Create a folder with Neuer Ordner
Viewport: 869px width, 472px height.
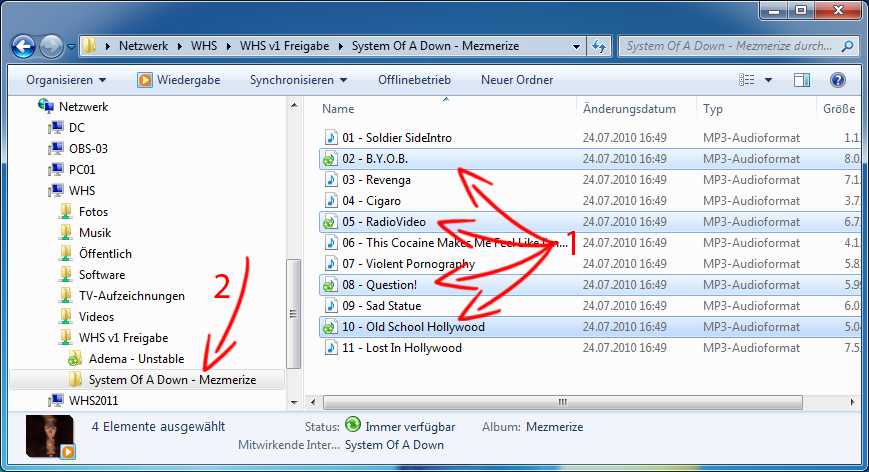[x=517, y=80]
